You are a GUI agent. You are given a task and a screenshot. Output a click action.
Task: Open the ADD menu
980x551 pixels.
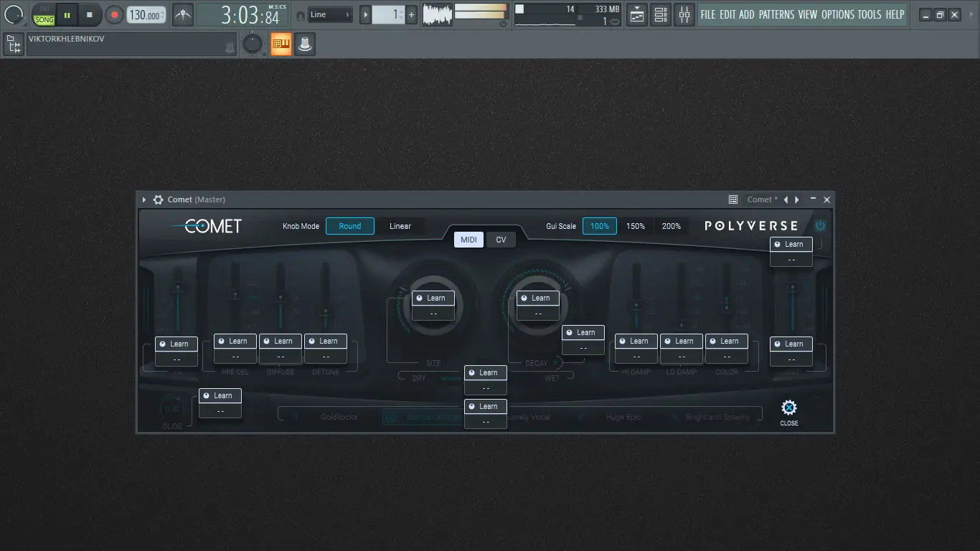point(747,14)
